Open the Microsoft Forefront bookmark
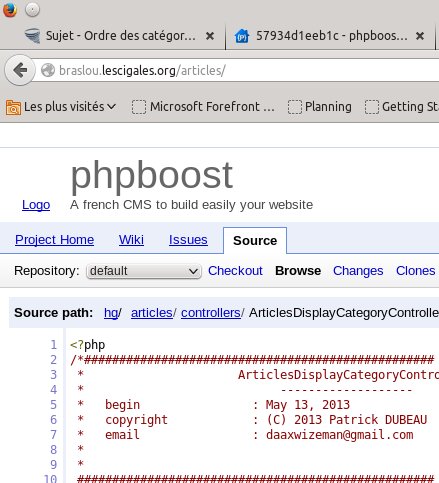 (203, 107)
